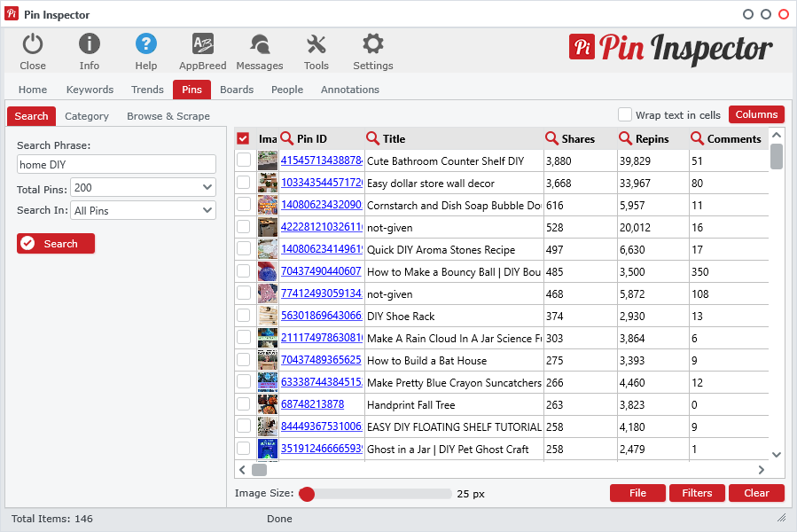
Task: Open Settings gear icon
Action: [x=373, y=44]
